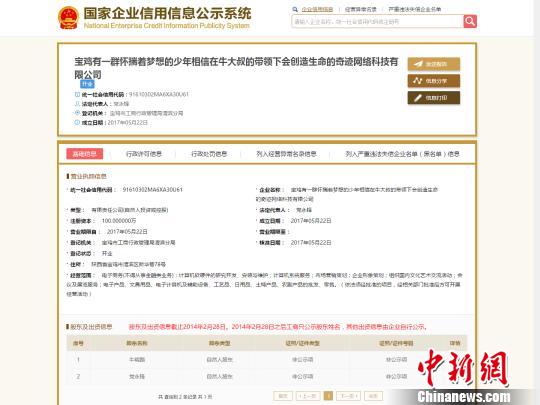Click the small magnifier icon beside 企业信用信息
The width and height of the screenshot is (540, 405).
(x=295, y=10)
